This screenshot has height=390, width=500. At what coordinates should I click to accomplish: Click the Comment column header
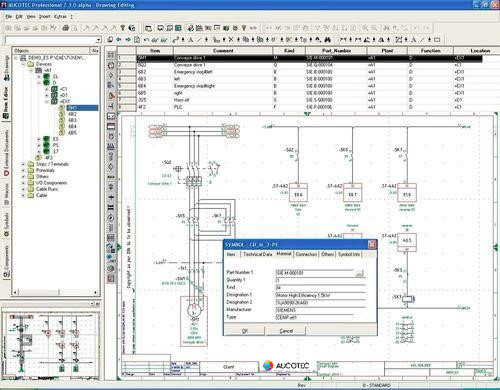tap(223, 51)
